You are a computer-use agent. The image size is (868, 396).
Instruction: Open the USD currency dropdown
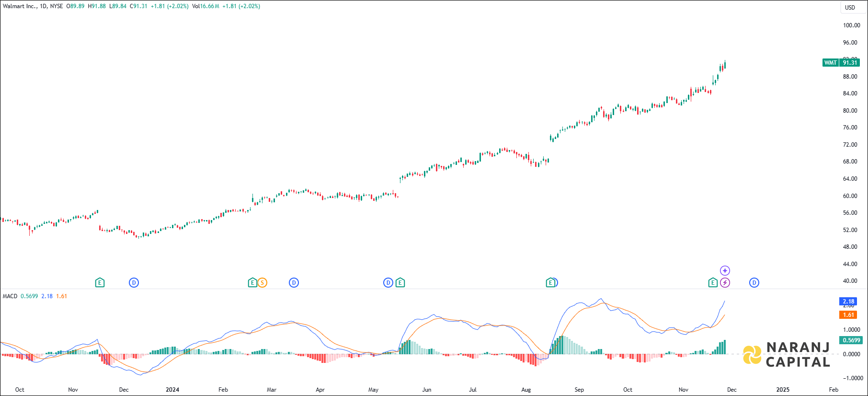coord(850,7)
